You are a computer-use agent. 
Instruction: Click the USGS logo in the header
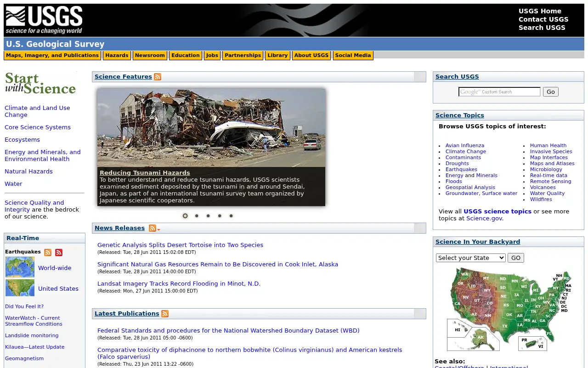point(44,20)
